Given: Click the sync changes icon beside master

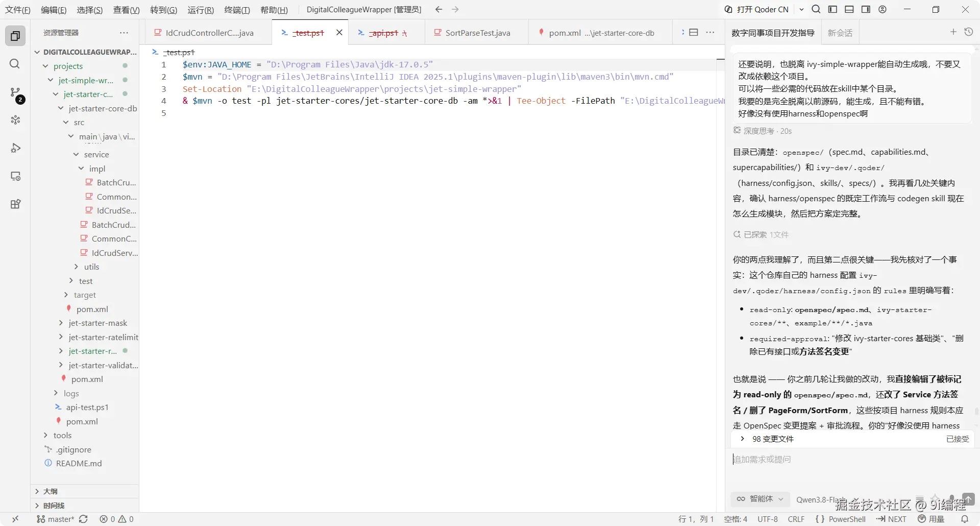Looking at the screenshot, I should click(83, 519).
